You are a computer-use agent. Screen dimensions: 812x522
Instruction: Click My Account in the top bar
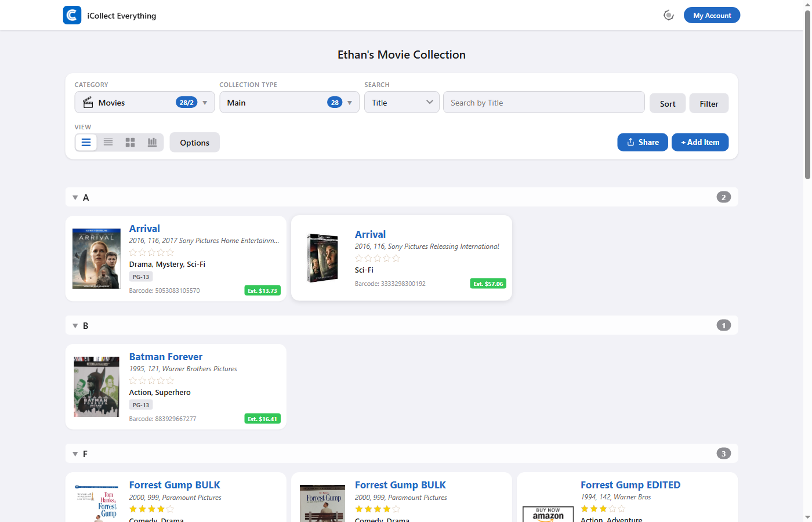click(x=712, y=15)
